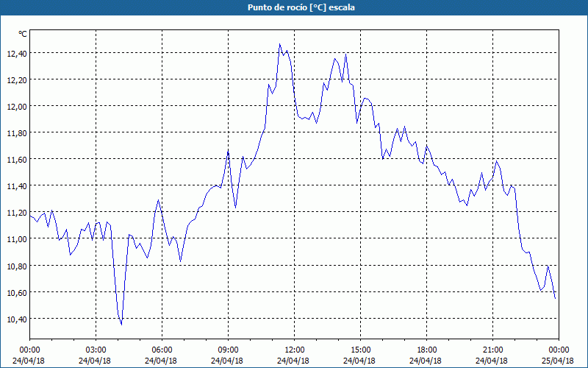The image size is (588, 368).
Task: Select the 24/04/18 date under 12:00
Action: tap(293, 361)
